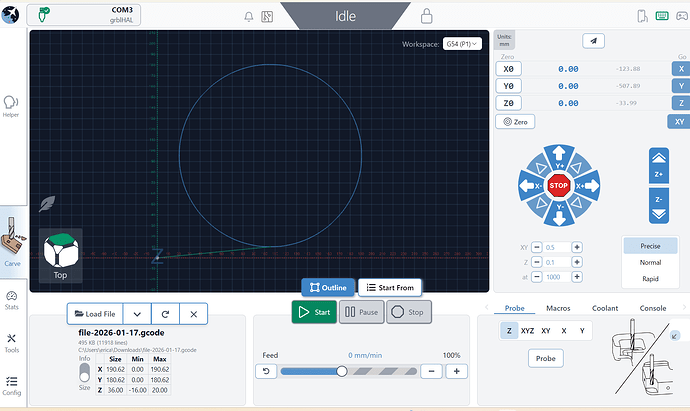
Task: Open the Workspace G54 dropdown
Action: point(463,44)
